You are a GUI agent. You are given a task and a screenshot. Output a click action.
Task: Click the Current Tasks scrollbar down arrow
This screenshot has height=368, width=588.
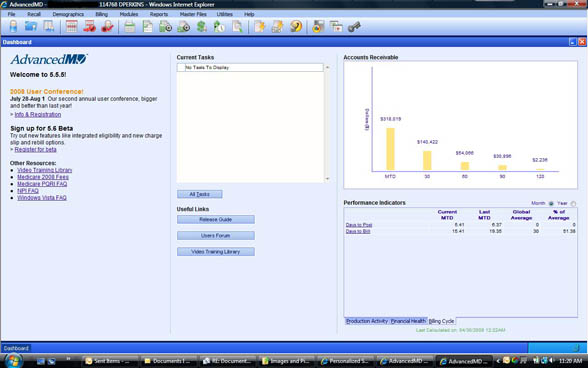pyautogui.click(x=327, y=179)
